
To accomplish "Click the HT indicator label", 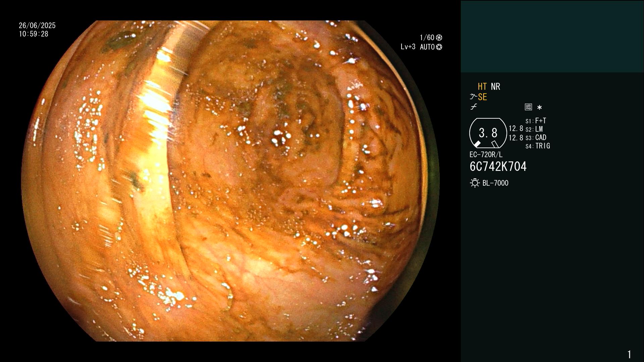I will [x=482, y=86].
